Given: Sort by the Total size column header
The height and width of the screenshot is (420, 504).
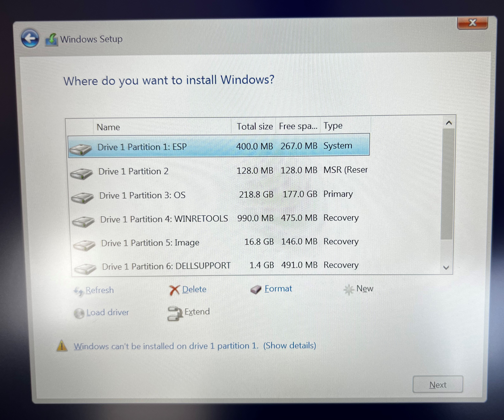Looking at the screenshot, I should pos(253,126).
